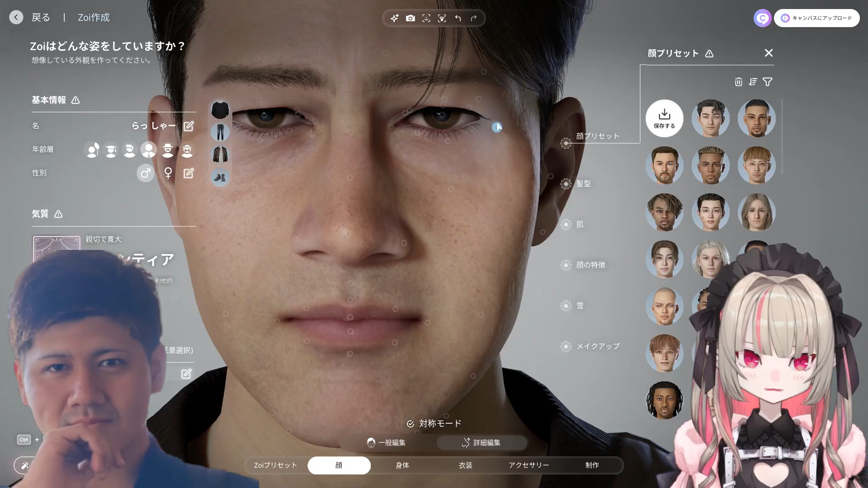Edit the Zoi name らっしゃー
868x488 pixels.
pyautogui.click(x=189, y=126)
